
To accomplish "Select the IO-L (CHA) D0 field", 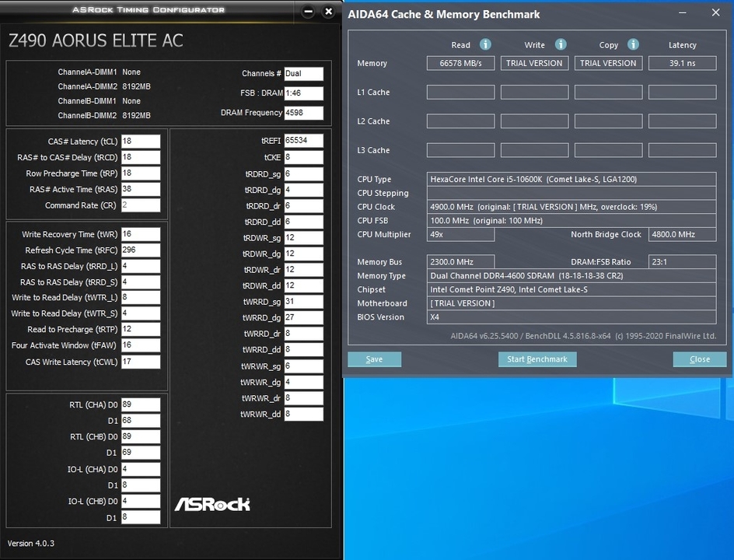I will [141, 469].
